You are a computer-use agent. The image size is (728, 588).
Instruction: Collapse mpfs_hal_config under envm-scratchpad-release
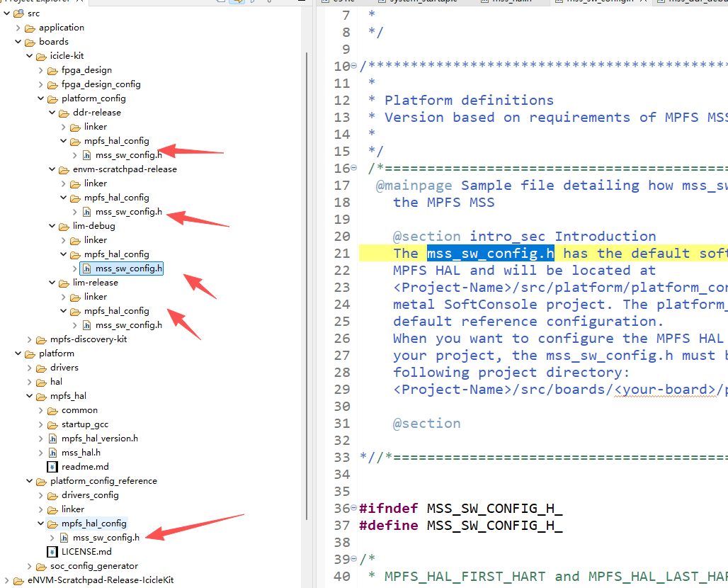click(x=63, y=198)
